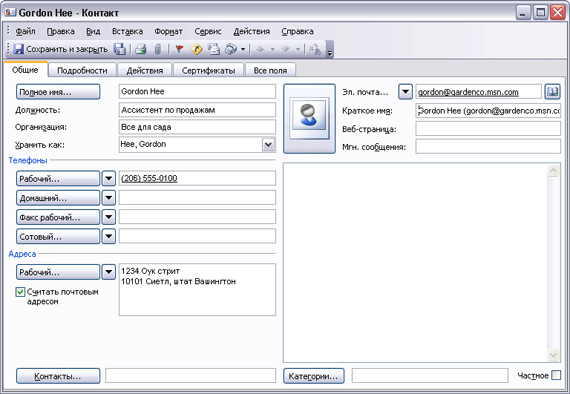Click Сохранить и закрыть in the toolbar
The width and height of the screenshot is (570, 394).
pos(61,49)
